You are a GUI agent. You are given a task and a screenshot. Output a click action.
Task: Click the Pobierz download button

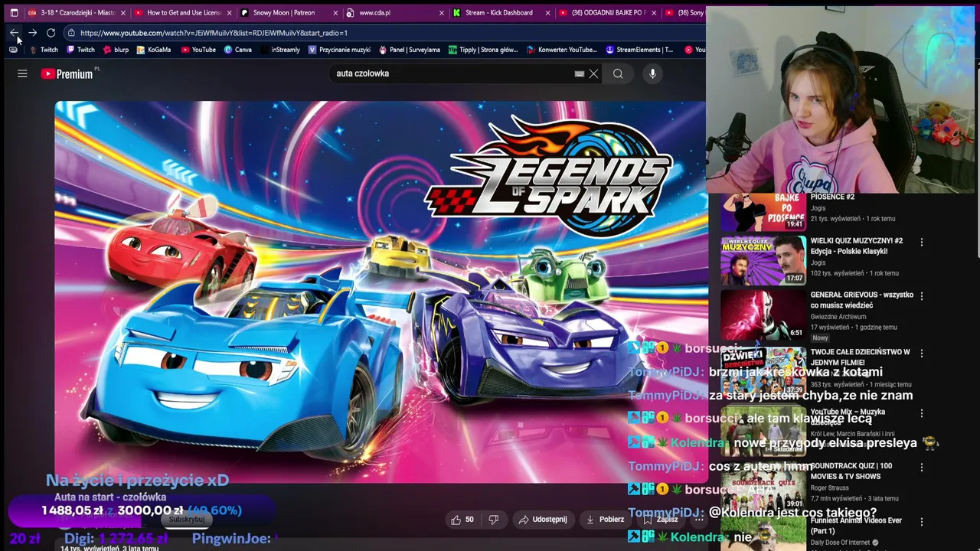pyautogui.click(x=605, y=520)
